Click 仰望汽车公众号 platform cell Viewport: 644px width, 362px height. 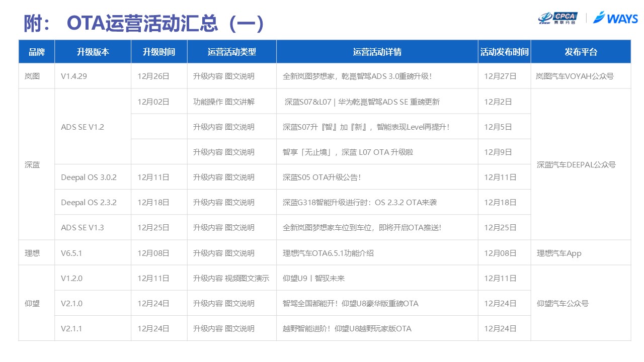(581, 303)
